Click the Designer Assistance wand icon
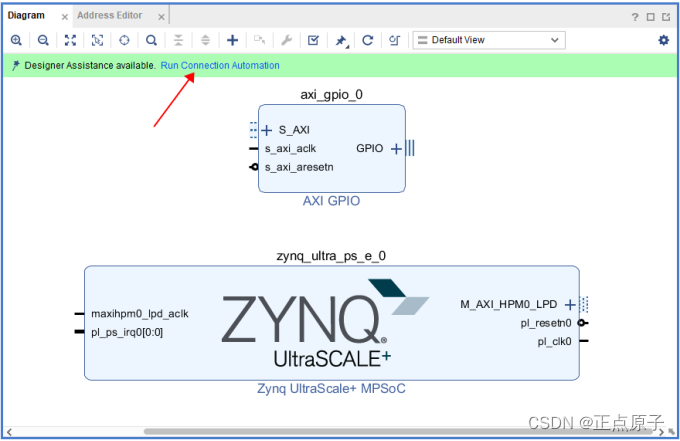The height and width of the screenshot is (441, 680). point(16,65)
